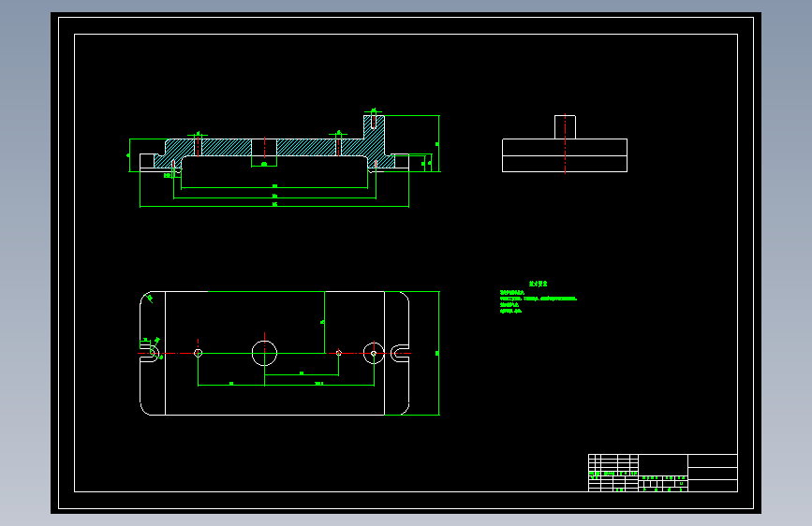The image size is (812, 526).
Task: Select the U-shaped slot on plan view's left edge
Action: [x=149, y=354]
